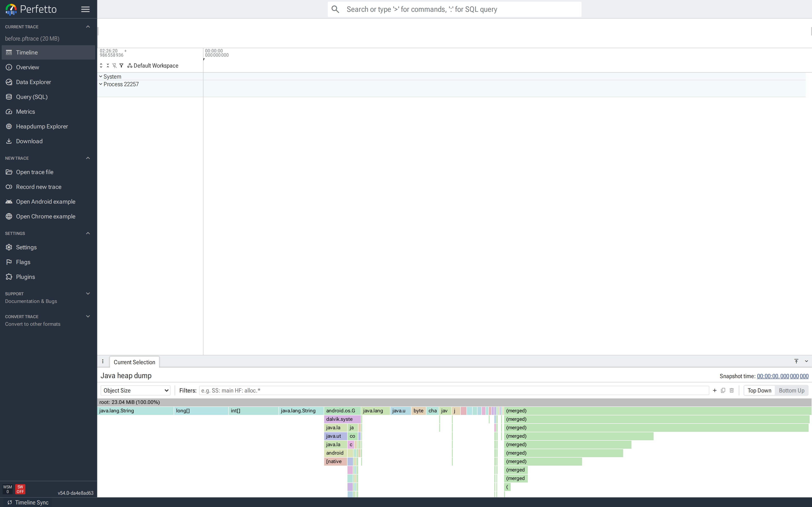Click the Snapshot time link
This screenshot has height=507, width=812.
782,376
